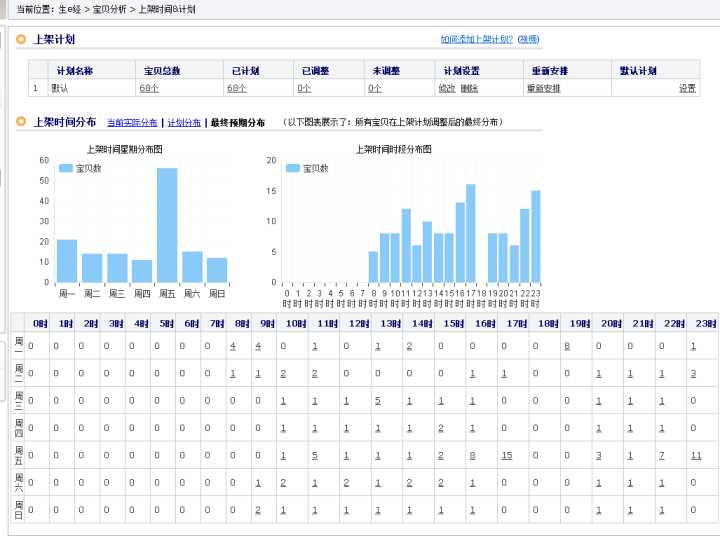Open the 如何添加上架计划? help link
Screen dimensions: 720x536
pos(477,40)
